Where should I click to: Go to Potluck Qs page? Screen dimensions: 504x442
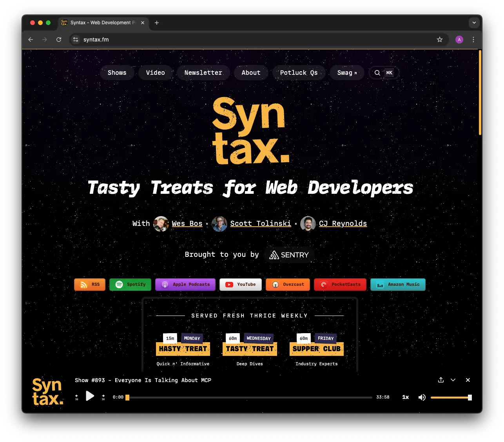[x=299, y=73]
